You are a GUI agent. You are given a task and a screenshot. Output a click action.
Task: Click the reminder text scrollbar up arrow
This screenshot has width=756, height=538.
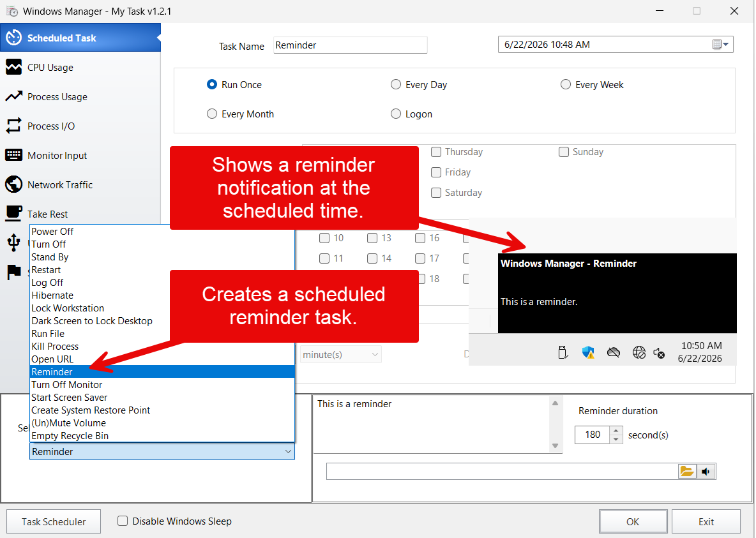(556, 403)
